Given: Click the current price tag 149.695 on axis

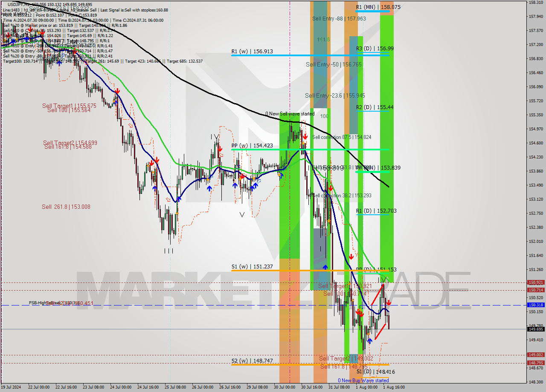Looking at the screenshot, I should coord(536,329).
